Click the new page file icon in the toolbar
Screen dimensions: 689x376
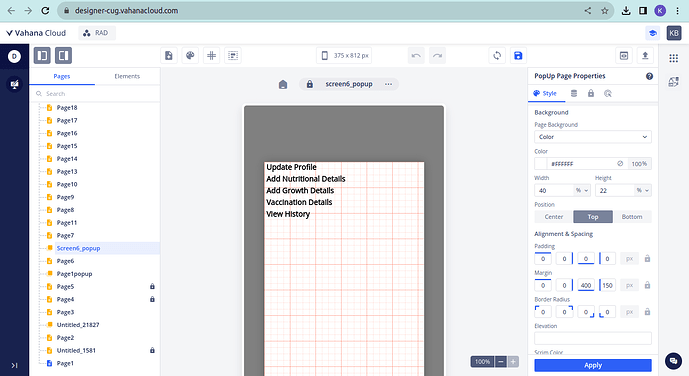169,55
